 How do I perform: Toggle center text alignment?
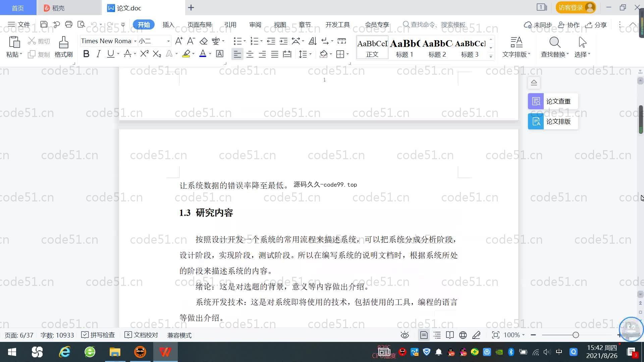pyautogui.click(x=250, y=54)
